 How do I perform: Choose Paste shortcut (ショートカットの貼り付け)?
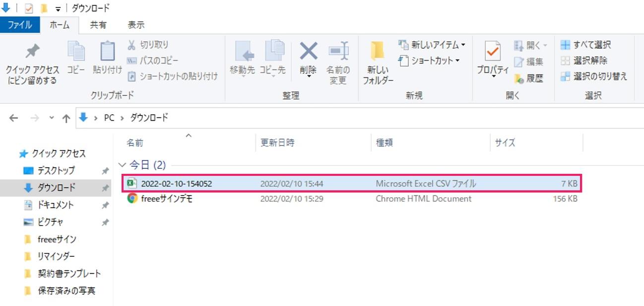coord(172,76)
